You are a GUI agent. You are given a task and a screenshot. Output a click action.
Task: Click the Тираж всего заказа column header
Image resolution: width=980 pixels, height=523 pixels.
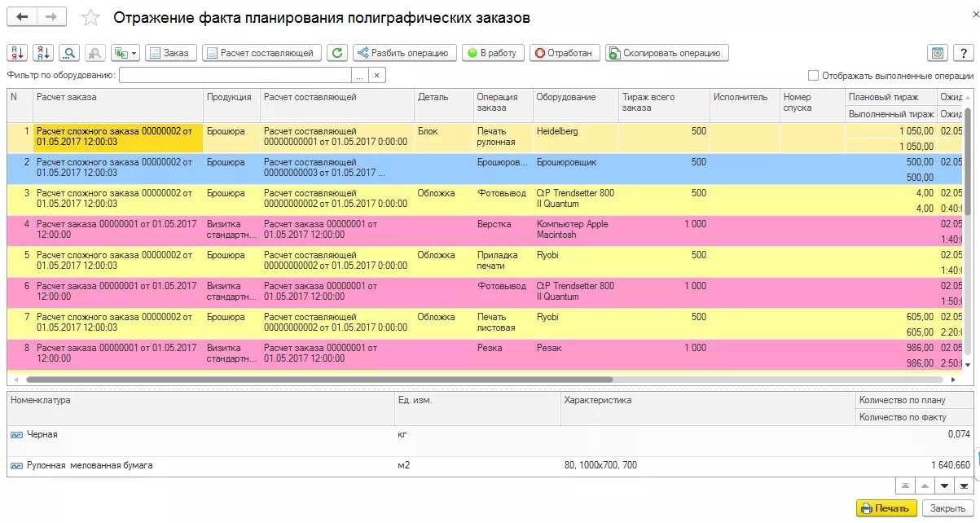click(664, 105)
